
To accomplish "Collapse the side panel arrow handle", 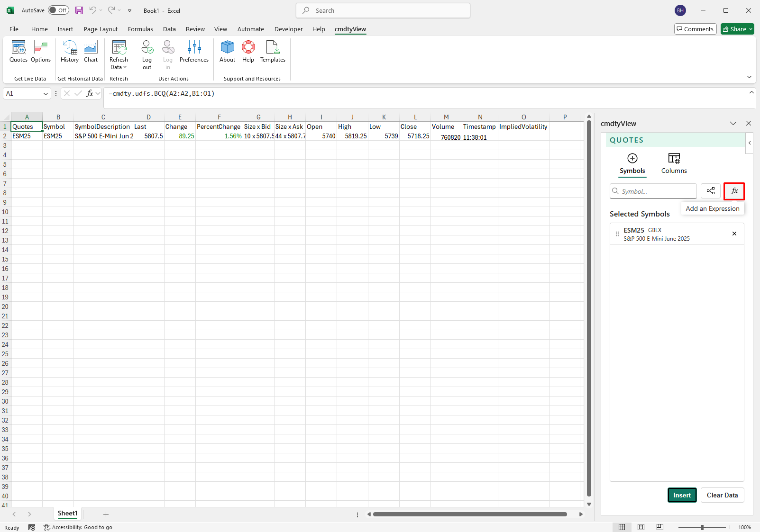I will [750, 143].
